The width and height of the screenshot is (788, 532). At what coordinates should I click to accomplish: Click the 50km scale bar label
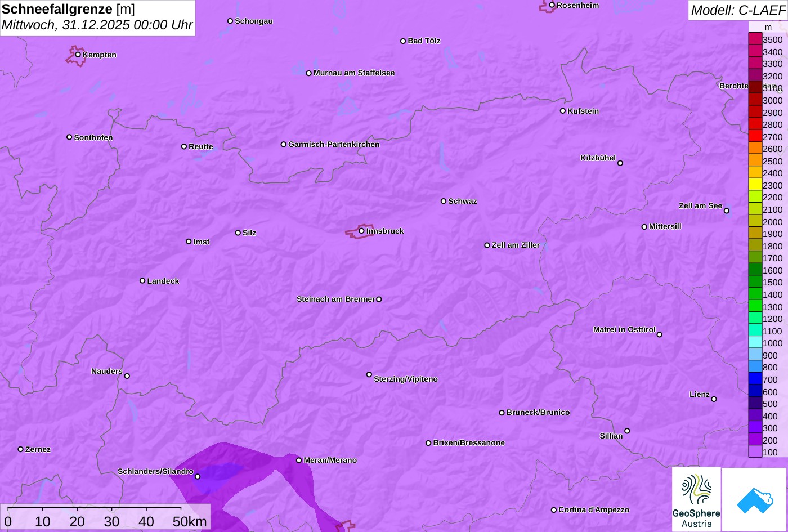click(x=190, y=522)
